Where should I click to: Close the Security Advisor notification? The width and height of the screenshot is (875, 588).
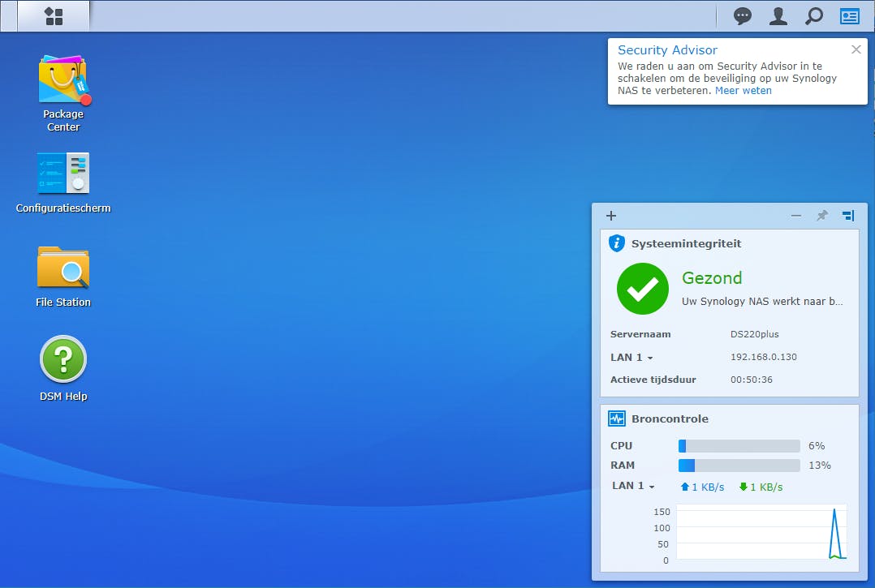pos(856,49)
